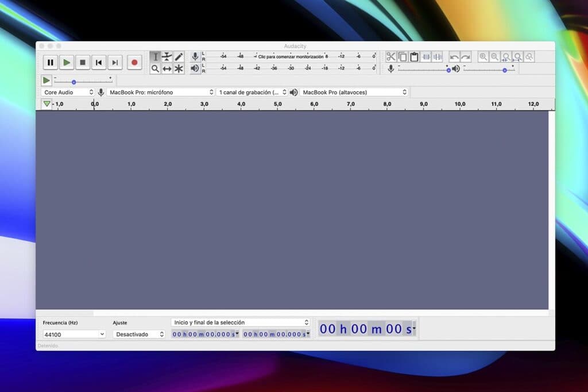Click the playback speed slider

pyautogui.click(x=83, y=81)
